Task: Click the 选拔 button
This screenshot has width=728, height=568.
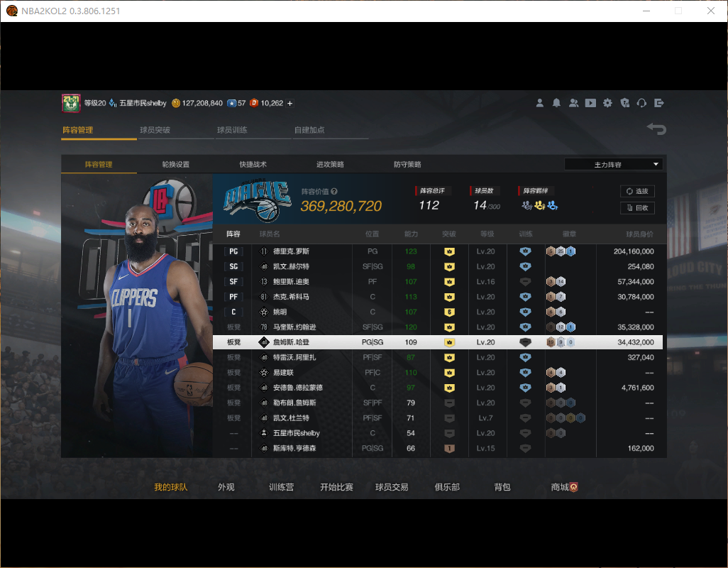Action: [637, 192]
